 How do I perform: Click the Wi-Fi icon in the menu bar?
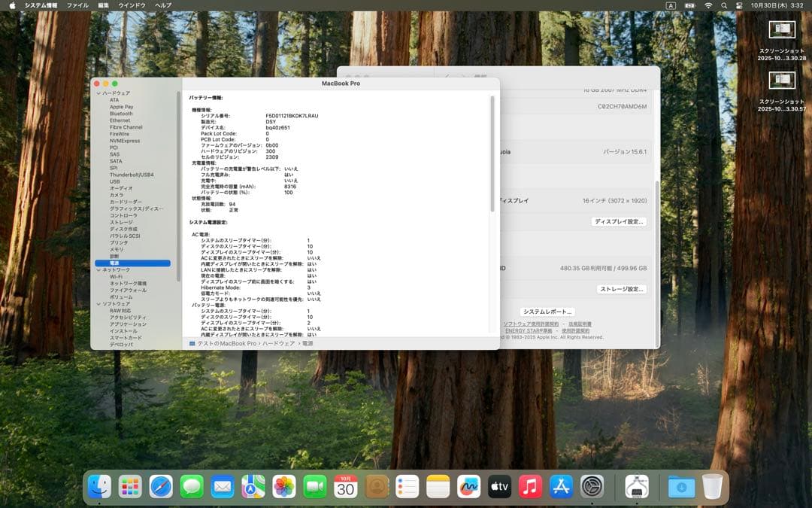[710, 5]
